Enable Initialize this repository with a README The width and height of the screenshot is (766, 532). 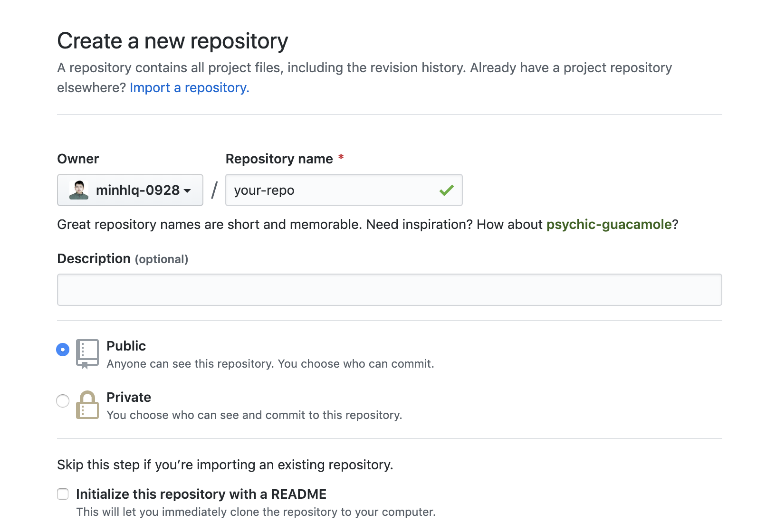(63, 494)
